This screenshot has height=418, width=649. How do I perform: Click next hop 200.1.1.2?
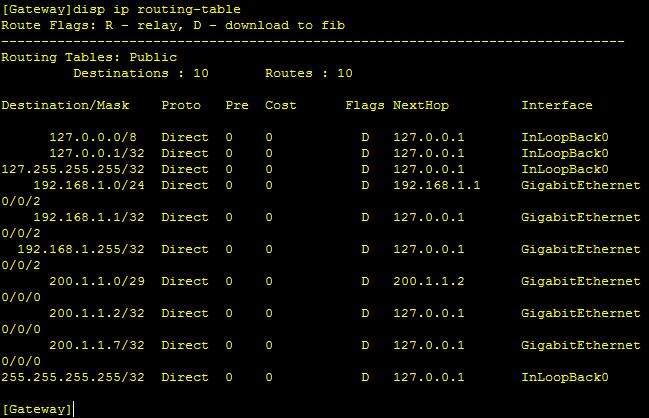pos(428,281)
